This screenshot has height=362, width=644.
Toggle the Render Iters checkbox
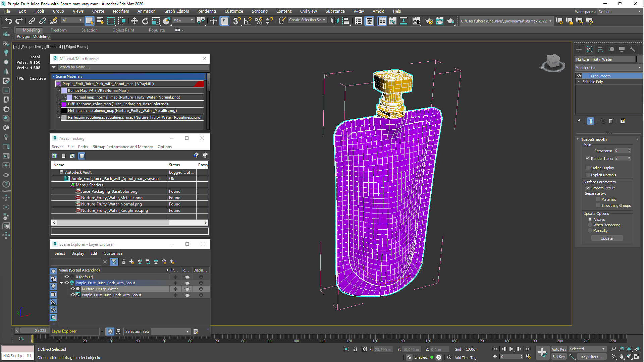coord(588,158)
